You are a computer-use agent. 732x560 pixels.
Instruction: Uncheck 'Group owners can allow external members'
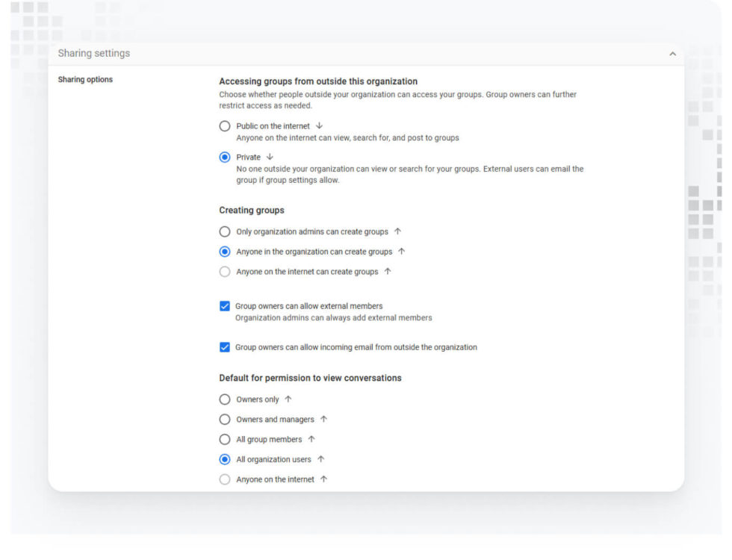(225, 305)
